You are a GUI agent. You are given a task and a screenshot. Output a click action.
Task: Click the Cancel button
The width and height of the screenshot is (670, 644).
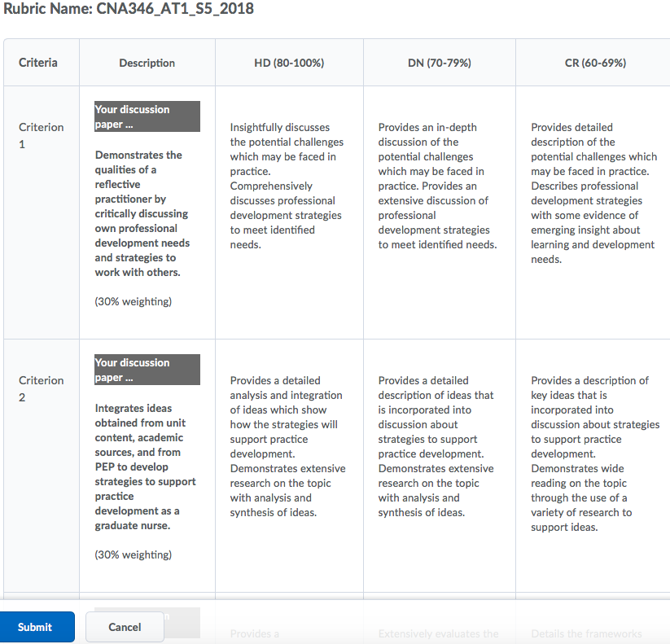click(125, 626)
